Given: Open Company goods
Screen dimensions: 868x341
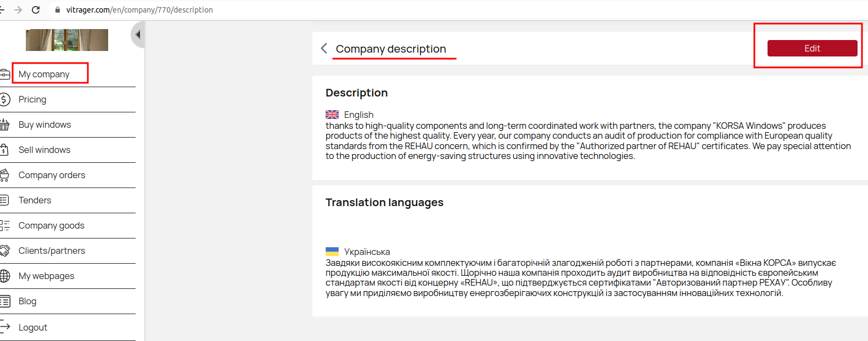Looking at the screenshot, I should (x=52, y=225).
